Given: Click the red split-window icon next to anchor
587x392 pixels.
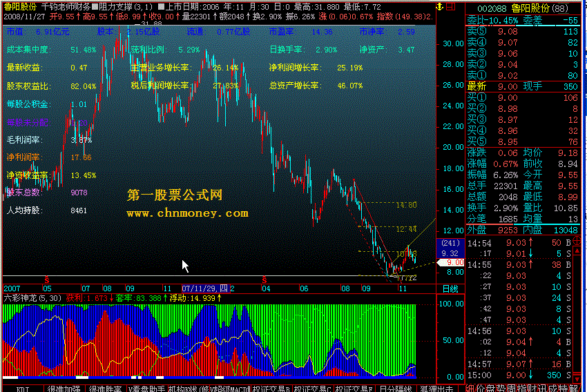Looking at the screenshot, I should tap(450, 6).
